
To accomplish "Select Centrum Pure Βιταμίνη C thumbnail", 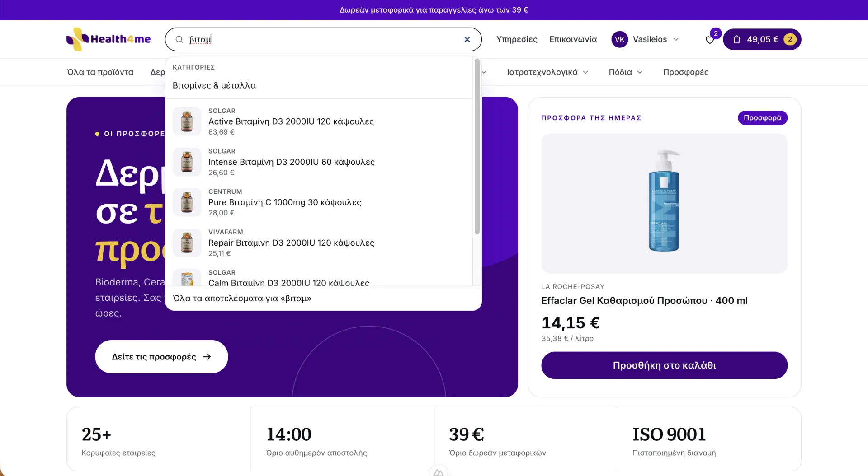I will [187, 202].
